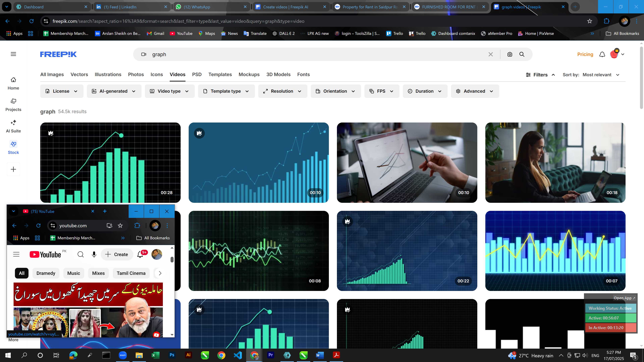Image resolution: width=644 pixels, height=362 pixels.
Task: Switch to Photos tab
Action: pos(136,74)
